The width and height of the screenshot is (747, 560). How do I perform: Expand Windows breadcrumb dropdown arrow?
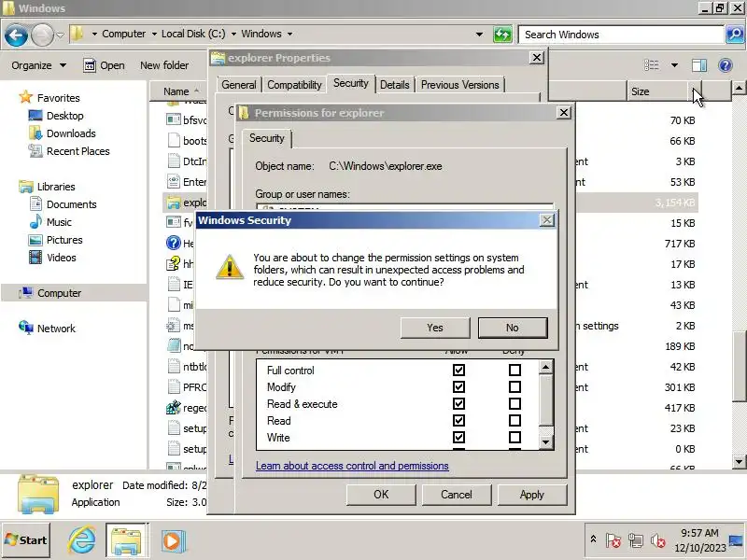coord(289,34)
